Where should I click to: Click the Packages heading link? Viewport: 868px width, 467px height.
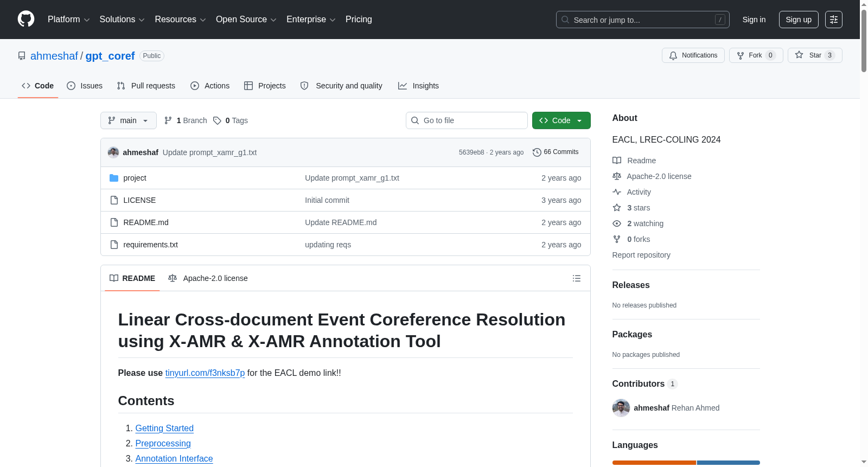[632, 334]
